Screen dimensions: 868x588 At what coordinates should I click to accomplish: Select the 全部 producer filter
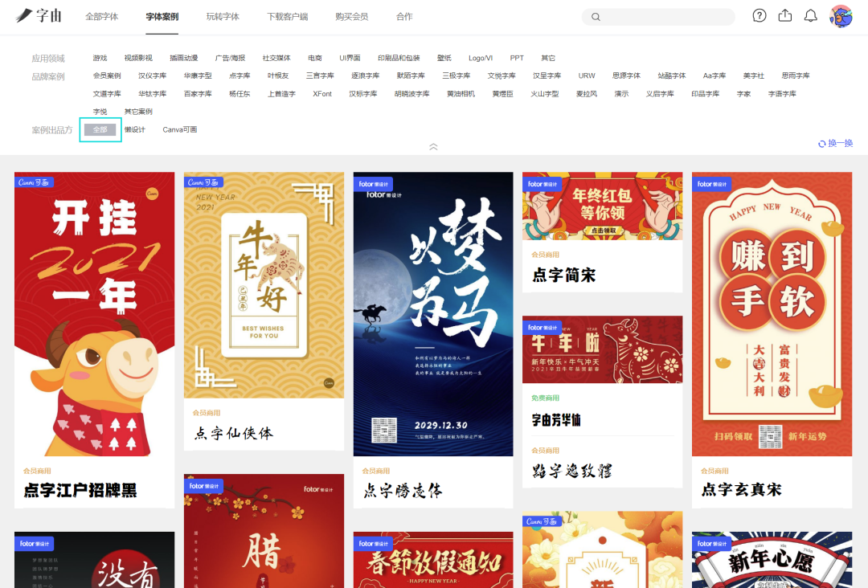click(x=100, y=129)
